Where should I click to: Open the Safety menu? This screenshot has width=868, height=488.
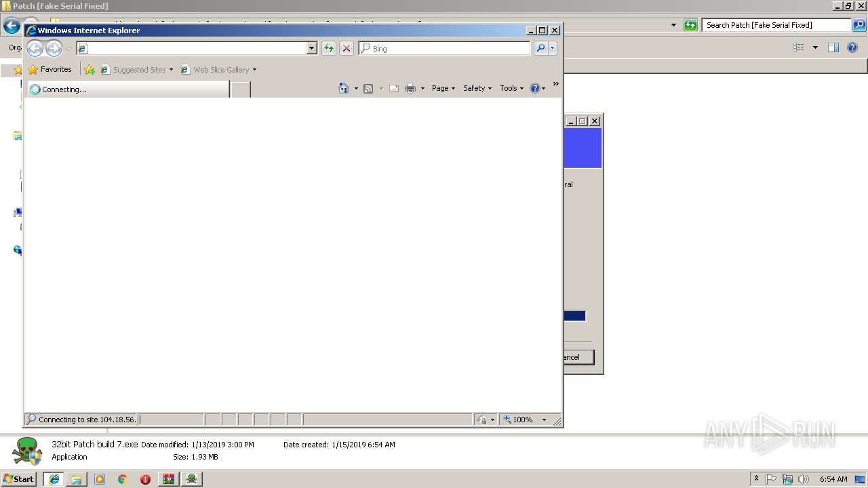[477, 88]
